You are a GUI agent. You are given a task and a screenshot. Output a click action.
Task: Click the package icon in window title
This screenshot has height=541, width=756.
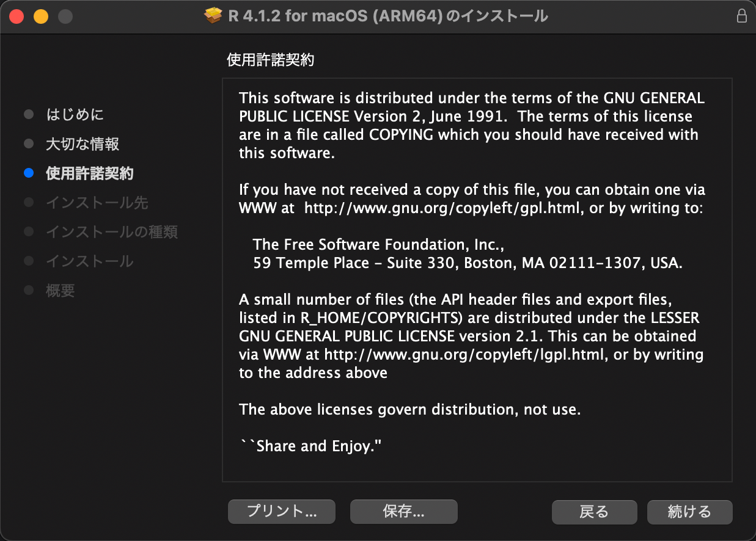[213, 16]
